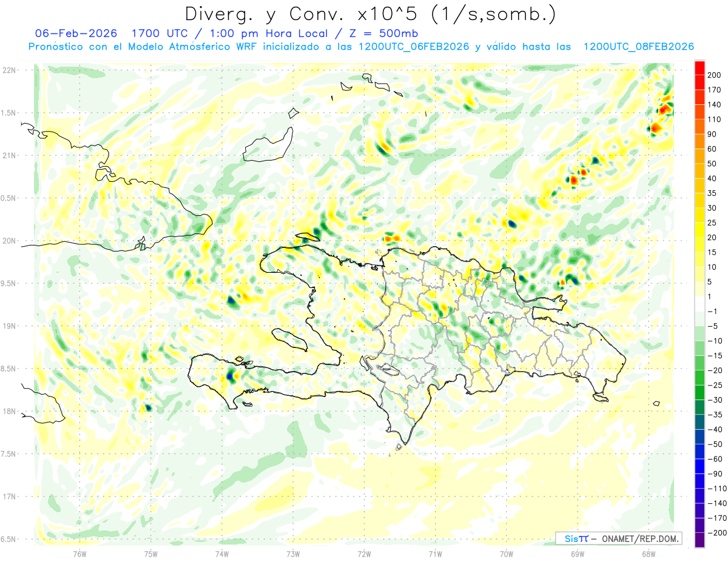Screen dimensions: 728x562
Task: Click the '18N' latitude label
Action: tap(10, 411)
